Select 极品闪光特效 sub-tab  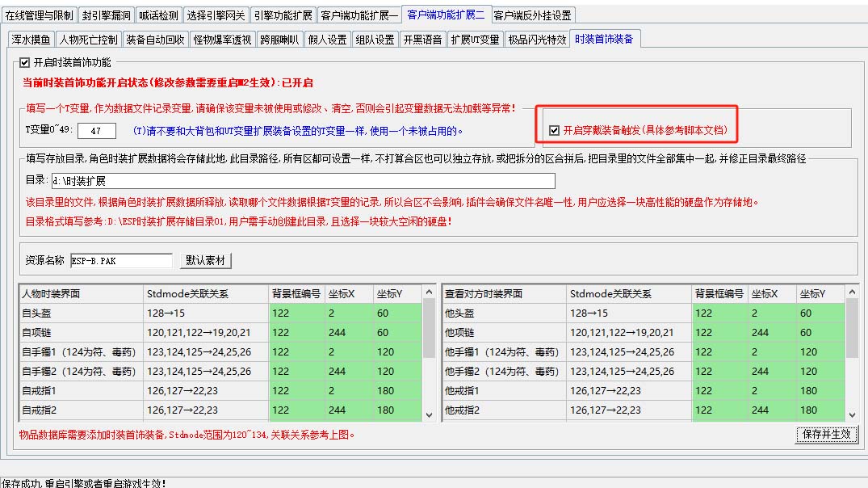pos(537,40)
